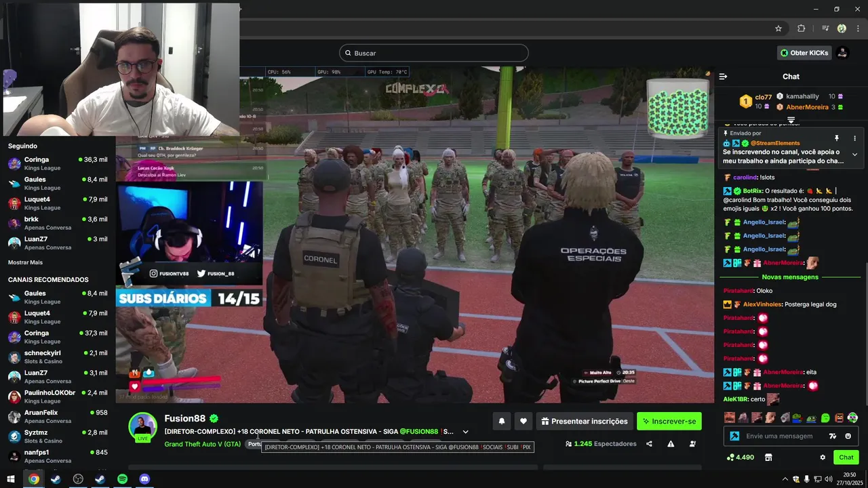
Task: Open schneckyirl recommended channel
Action: click(x=58, y=357)
